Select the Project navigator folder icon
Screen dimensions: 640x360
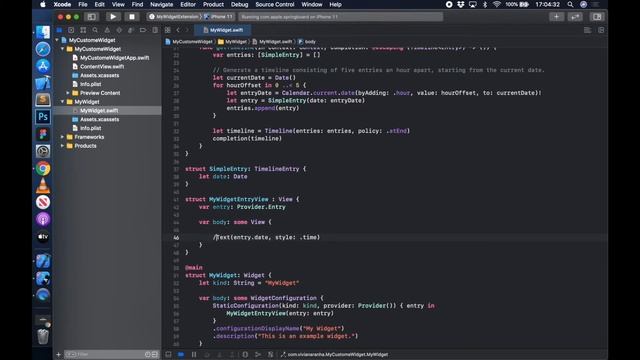59,30
